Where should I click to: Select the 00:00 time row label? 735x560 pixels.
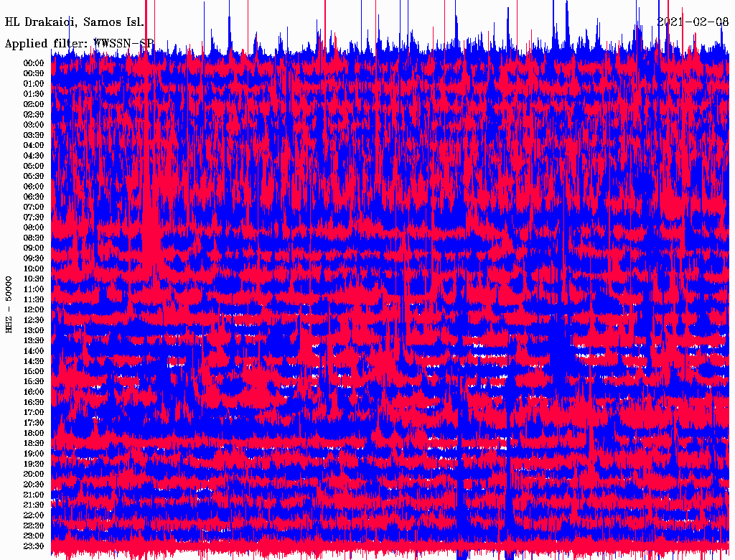34,63
